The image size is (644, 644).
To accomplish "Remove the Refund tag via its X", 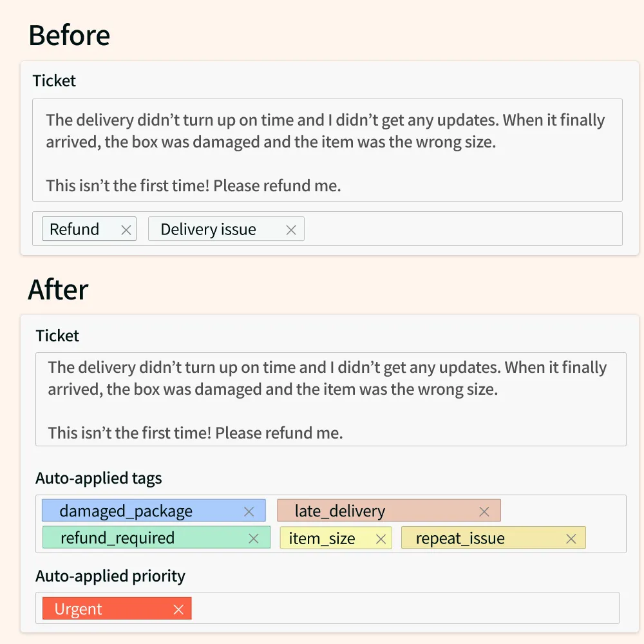I will pyautogui.click(x=126, y=230).
